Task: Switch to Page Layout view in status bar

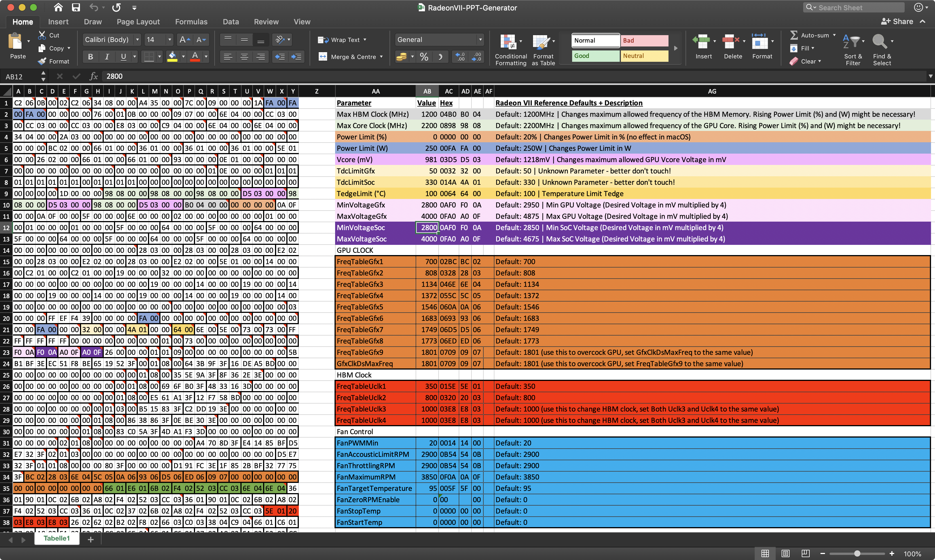Action: pyautogui.click(x=785, y=553)
